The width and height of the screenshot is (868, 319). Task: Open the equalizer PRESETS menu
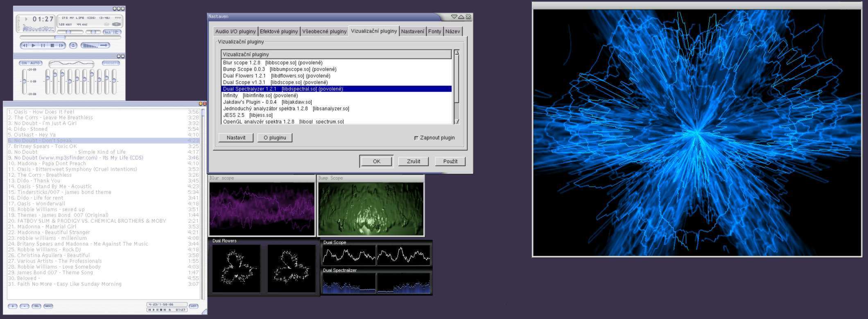pyautogui.click(x=111, y=63)
